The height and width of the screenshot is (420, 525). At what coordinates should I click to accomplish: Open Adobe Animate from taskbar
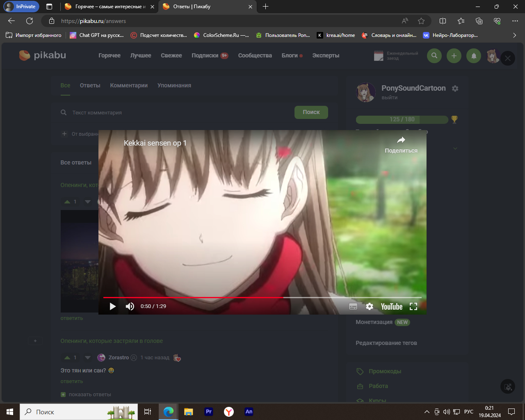coord(249,412)
